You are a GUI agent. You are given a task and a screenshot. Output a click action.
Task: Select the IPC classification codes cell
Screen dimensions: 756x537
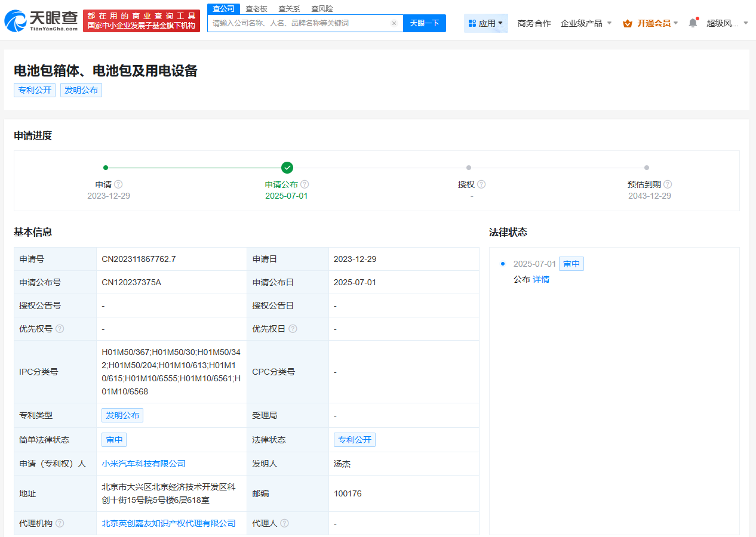tap(171, 372)
